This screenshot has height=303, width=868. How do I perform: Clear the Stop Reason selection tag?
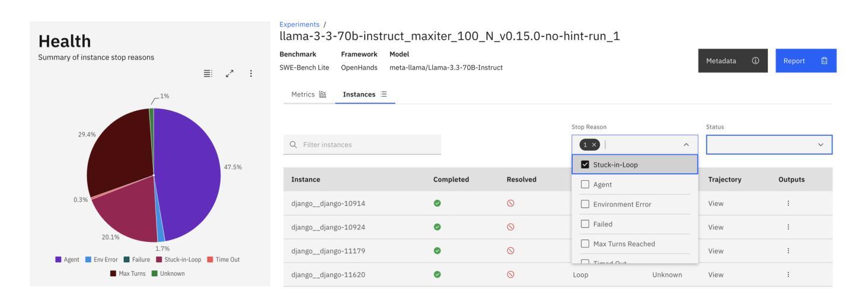(x=595, y=145)
